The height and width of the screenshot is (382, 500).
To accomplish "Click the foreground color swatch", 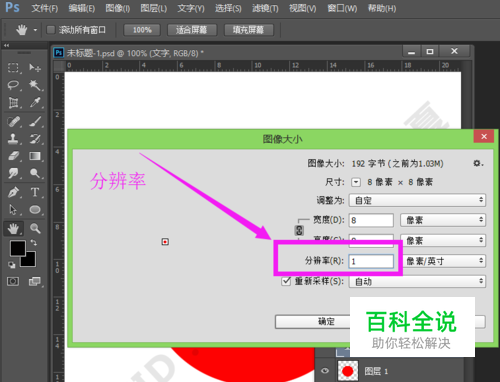I will pyautogui.click(x=17, y=248).
